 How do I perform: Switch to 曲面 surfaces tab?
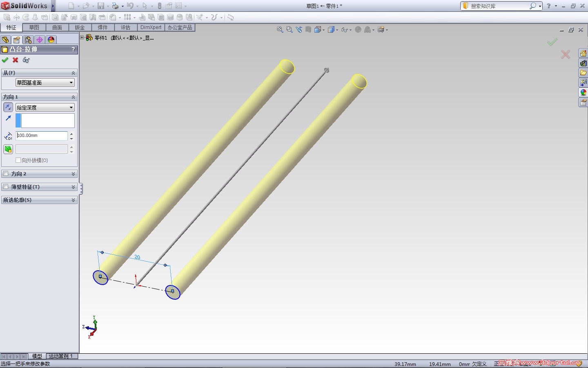point(57,27)
